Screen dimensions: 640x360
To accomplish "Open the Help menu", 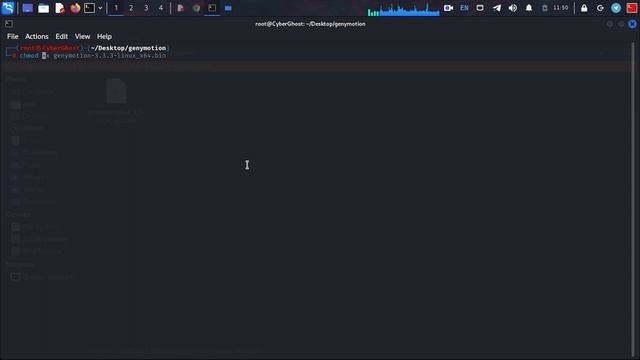I will [104, 36].
